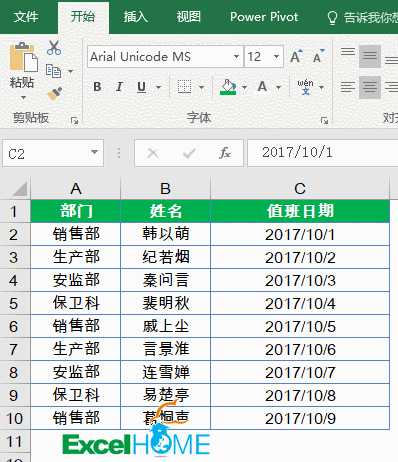Viewport: 398px width, 462px height.
Task: Open clipboard group dialog launcher
Action: [x=74, y=120]
